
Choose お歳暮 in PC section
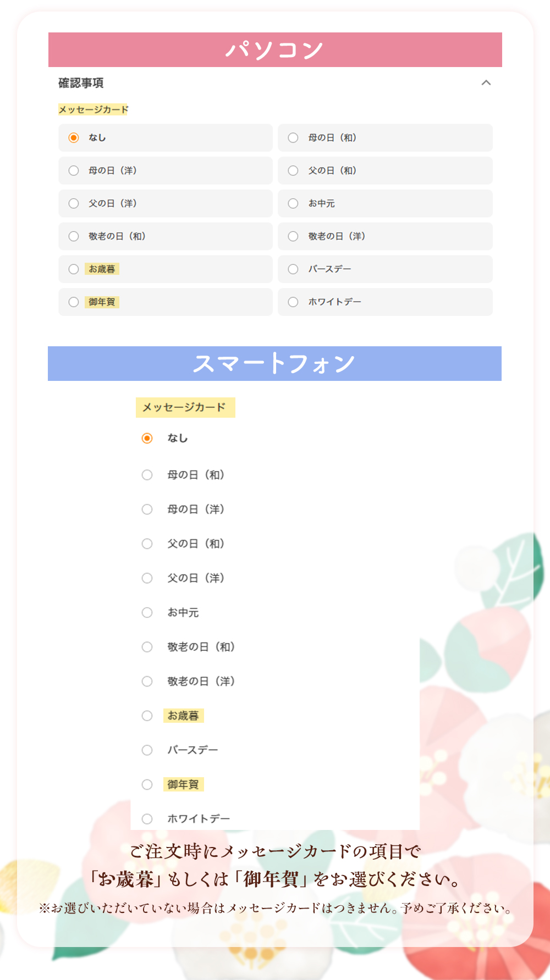coord(74,269)
